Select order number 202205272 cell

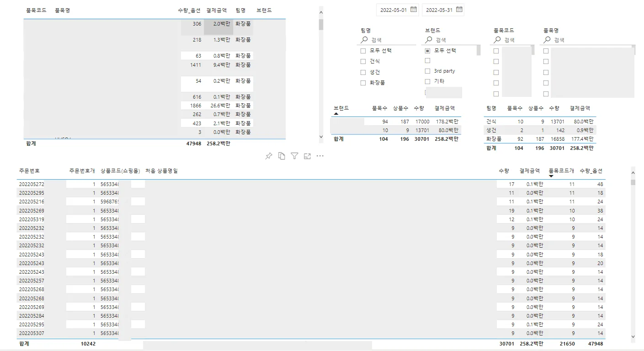click(x=32, y=184)
